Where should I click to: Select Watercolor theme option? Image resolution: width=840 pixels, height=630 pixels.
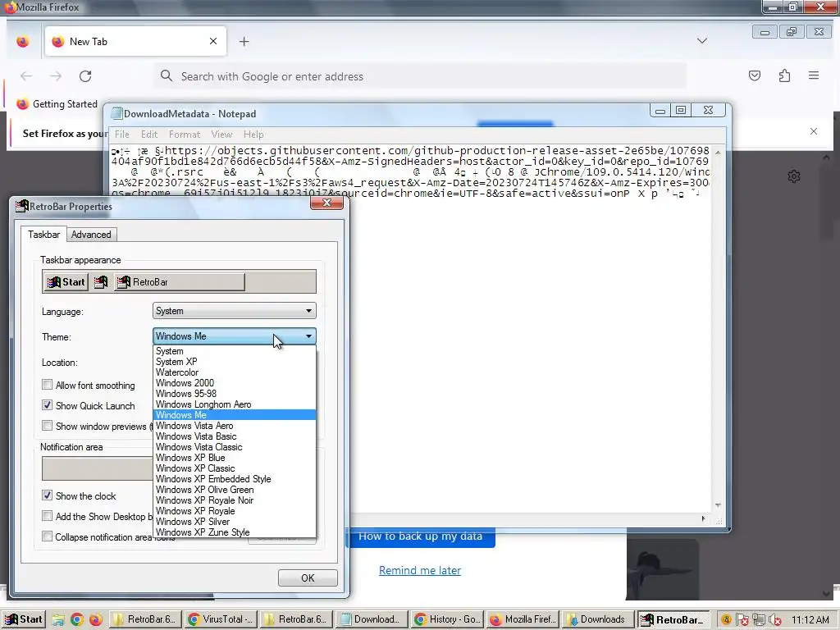234,372
